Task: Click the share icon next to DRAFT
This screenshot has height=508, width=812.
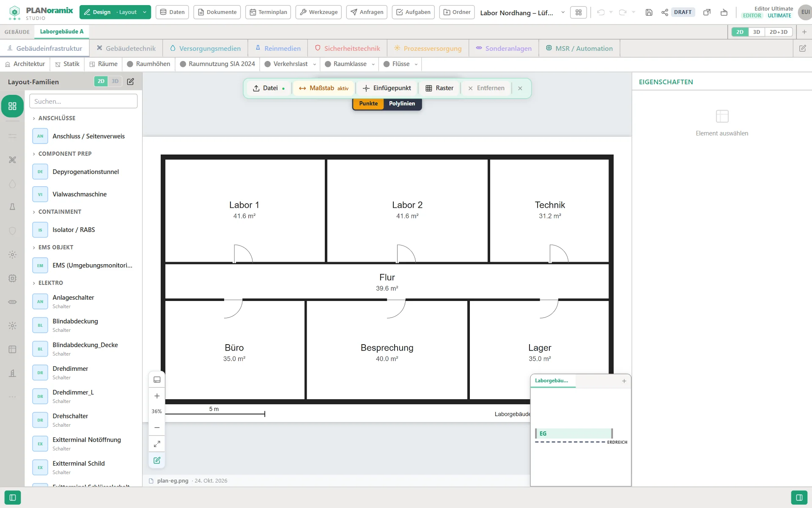Action: [x=665, y=12]
